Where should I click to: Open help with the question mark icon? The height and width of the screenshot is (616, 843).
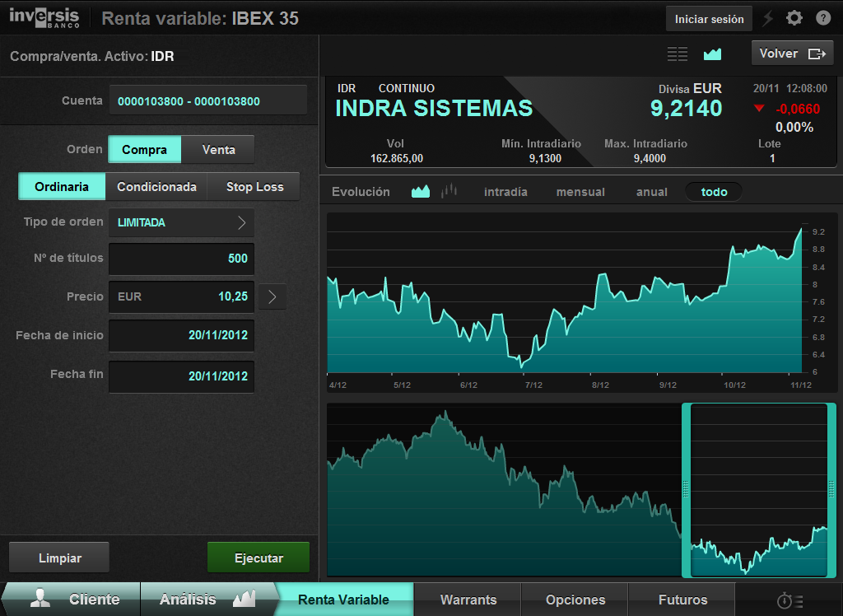point(823,18)
